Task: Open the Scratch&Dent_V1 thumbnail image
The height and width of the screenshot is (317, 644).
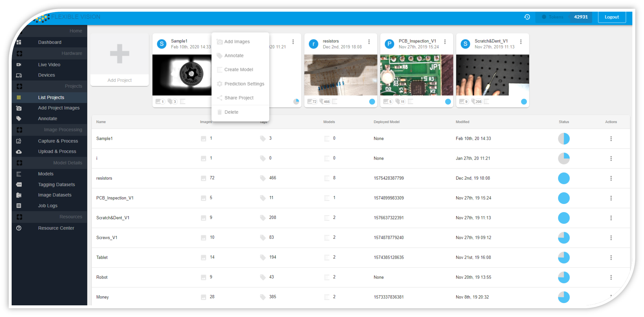Action: 492,75
